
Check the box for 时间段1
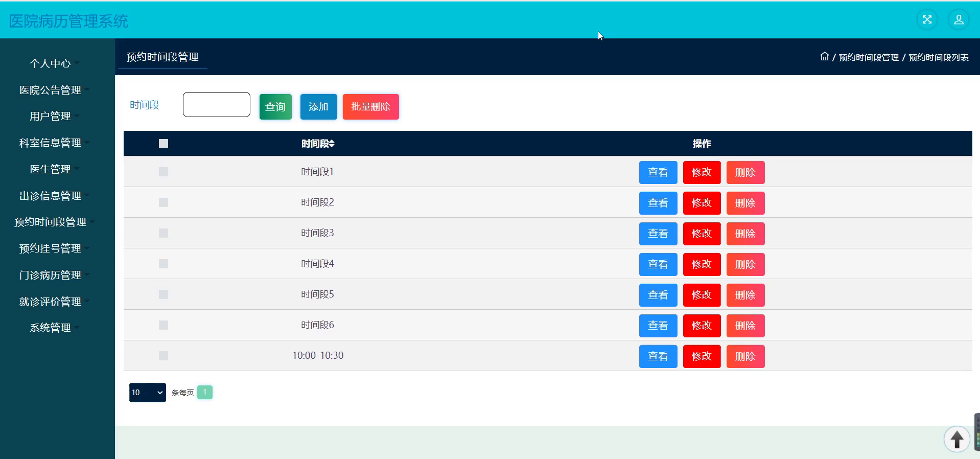[x=164, y=172]
